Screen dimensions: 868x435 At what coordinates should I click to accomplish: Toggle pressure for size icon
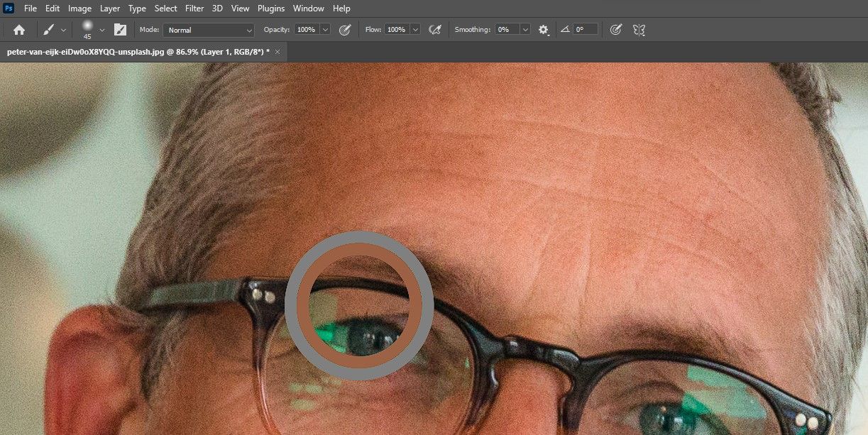coord(616,30)
